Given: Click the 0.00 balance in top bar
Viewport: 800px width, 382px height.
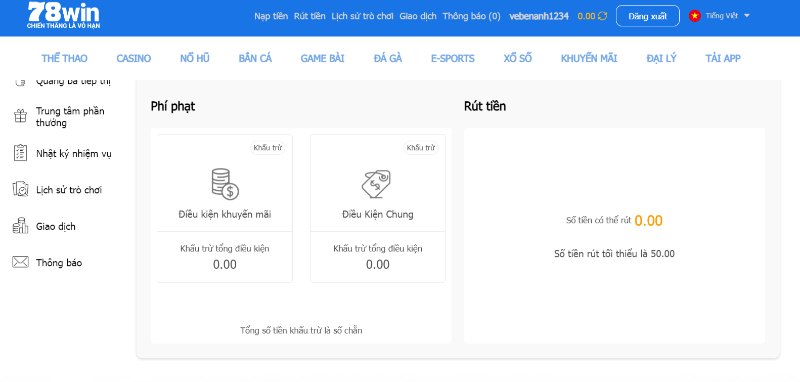Looking at the screenshot, I should (x=586, y=16).
